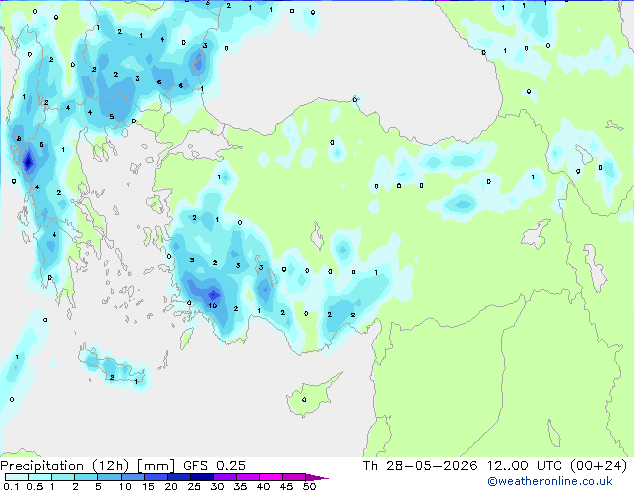Image resolution: width=634 pixels, height=490 pixels.
Task: Click the 5–10 mm legend swatch
Action: pyautogui.click(x=109, y=477)
